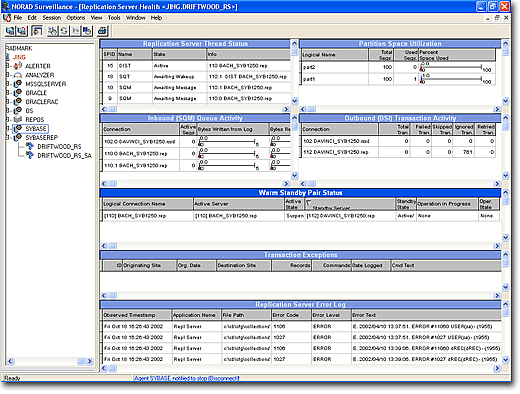Collapse the SYBASEREP tree node
Viewport: 520px width, 394px height.
click(x=8, y=138)
